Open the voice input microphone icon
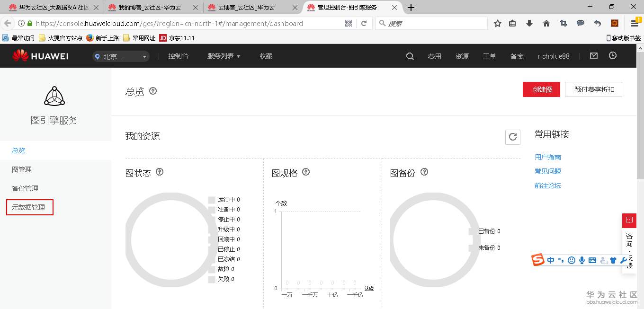 click(x=581, y=260)
